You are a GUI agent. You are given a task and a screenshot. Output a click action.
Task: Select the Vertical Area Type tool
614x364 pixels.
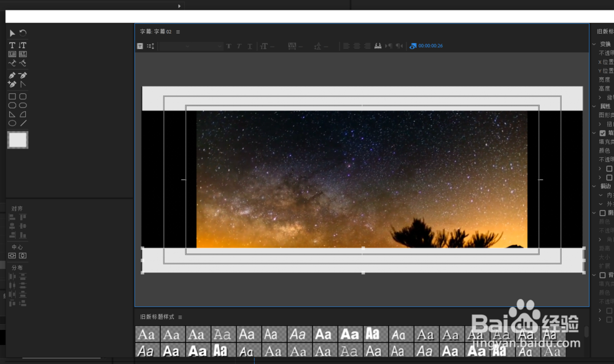pyautogui.click(x=23, y=54)
